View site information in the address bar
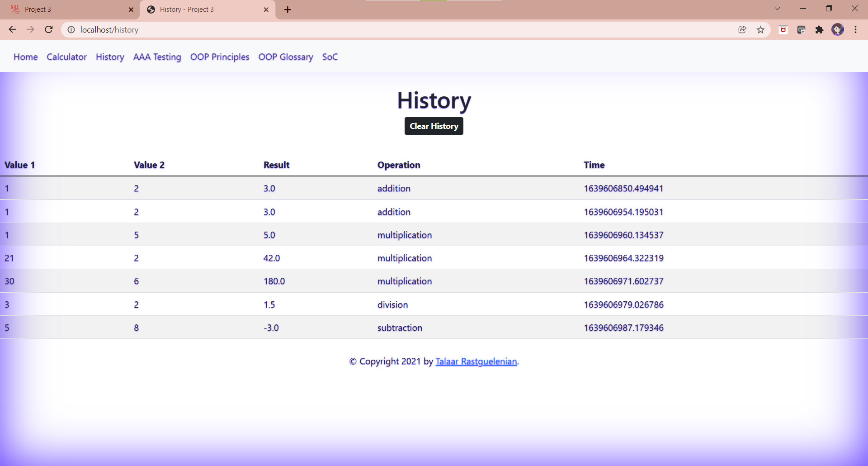The image size is (868, 466). point(71,29)
